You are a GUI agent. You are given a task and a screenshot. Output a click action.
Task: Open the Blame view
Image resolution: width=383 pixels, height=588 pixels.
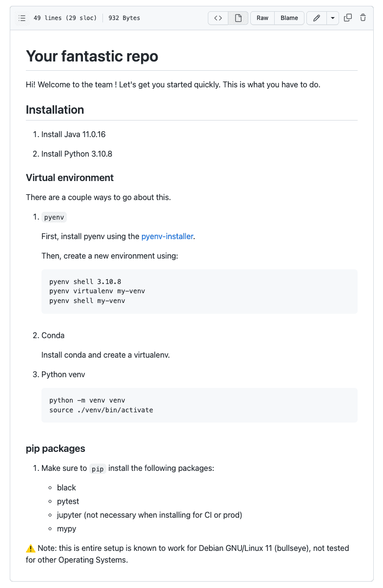tap(289, 18)
